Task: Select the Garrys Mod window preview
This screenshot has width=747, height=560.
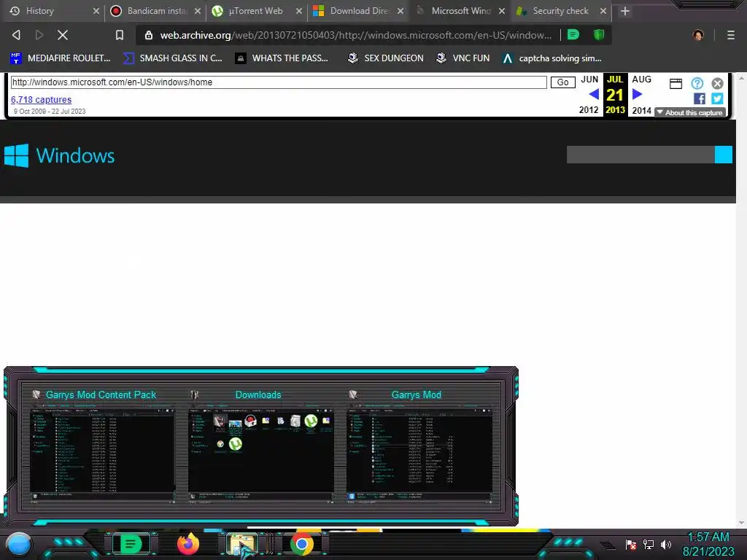Action: pyautogui.click(x=419, y=447)
